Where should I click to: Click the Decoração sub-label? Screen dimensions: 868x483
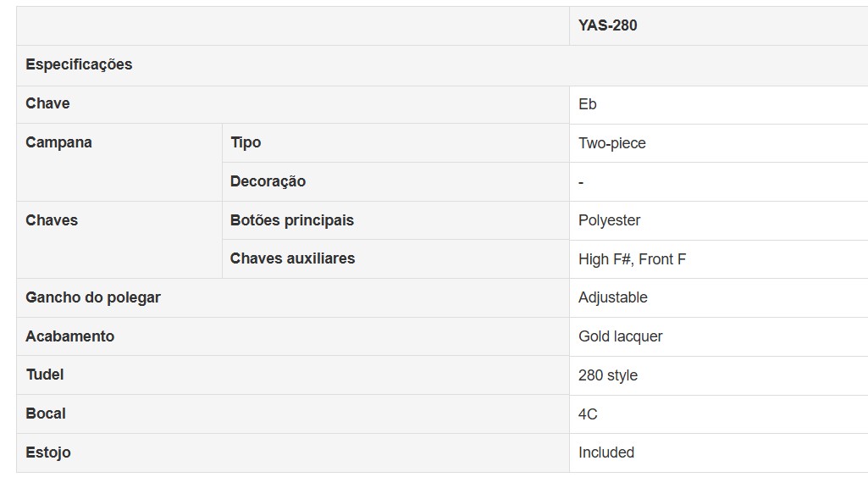(268, 181)
